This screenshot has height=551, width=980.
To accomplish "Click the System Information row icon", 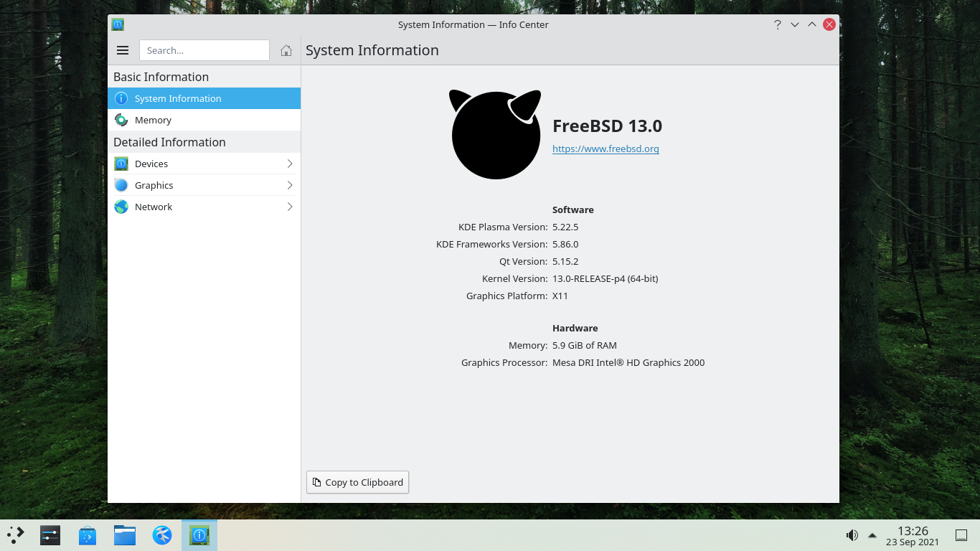I will (121, 98).
